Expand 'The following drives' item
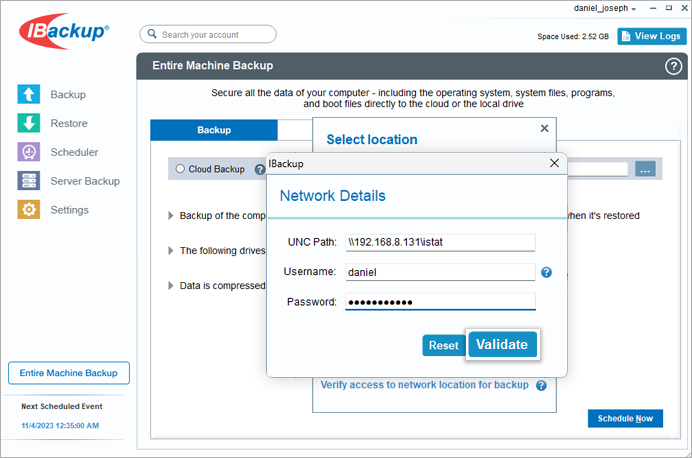This screenshot has height=458, width=692. 170,251
